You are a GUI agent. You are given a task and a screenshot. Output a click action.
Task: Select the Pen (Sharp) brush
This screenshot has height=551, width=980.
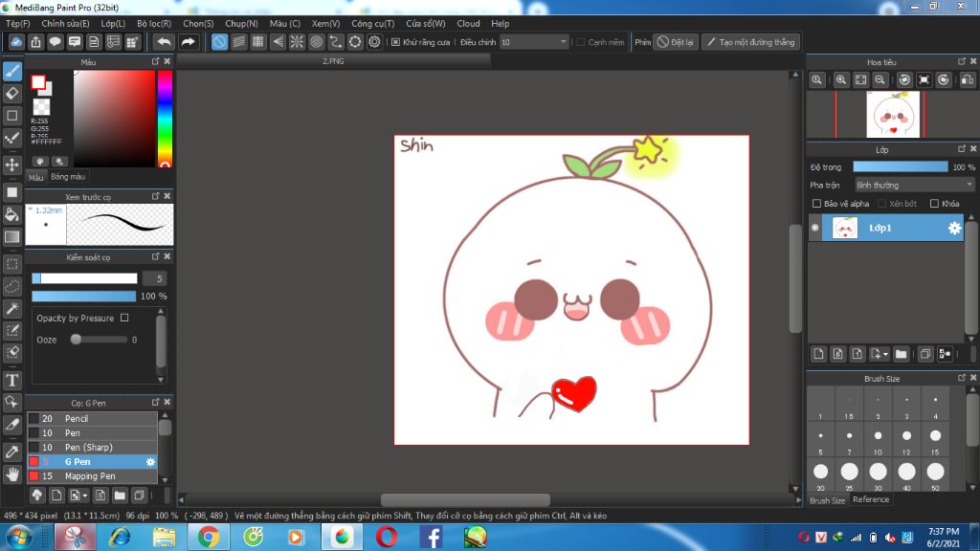coord(92,448)
